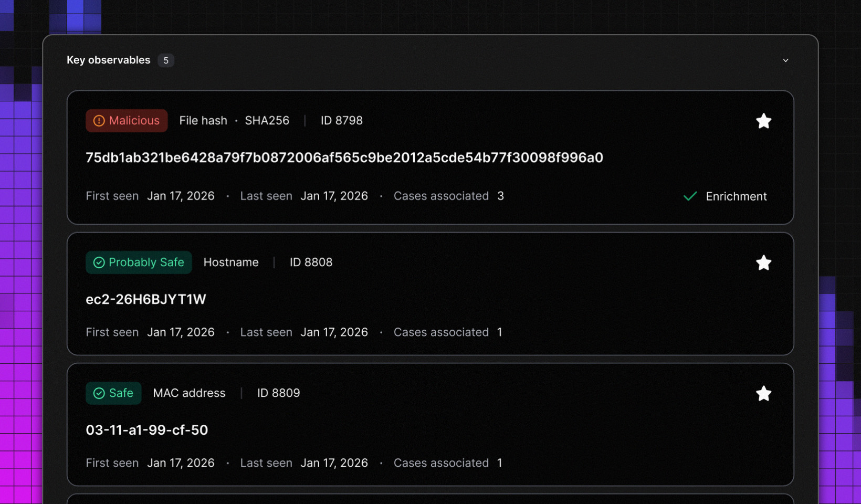Open the Enrichment link on file hash
861x504 pixels.
(736, 196)
